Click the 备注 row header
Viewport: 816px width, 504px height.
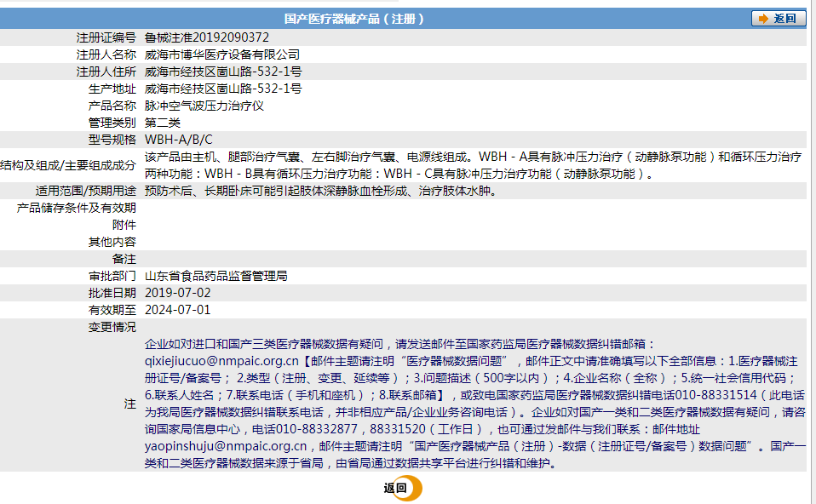click(x=126, y=258)
